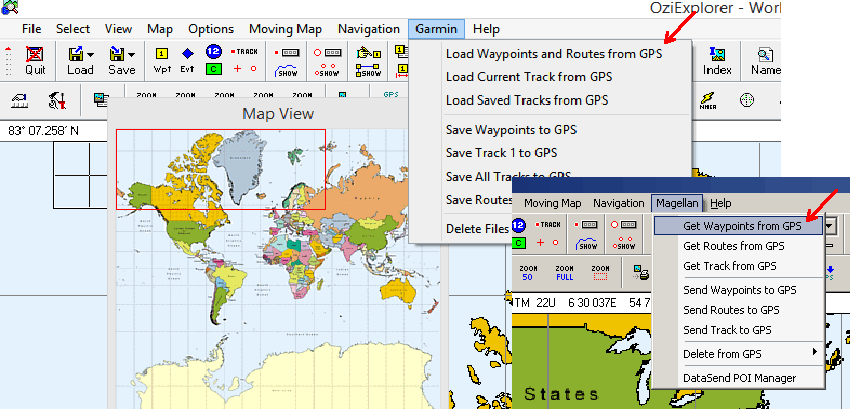Click the ZOOM window rectangle icon in Magellan window
The width and height of the screenshot is (850, 409).
pyautogui.click(x=600, y=273)
